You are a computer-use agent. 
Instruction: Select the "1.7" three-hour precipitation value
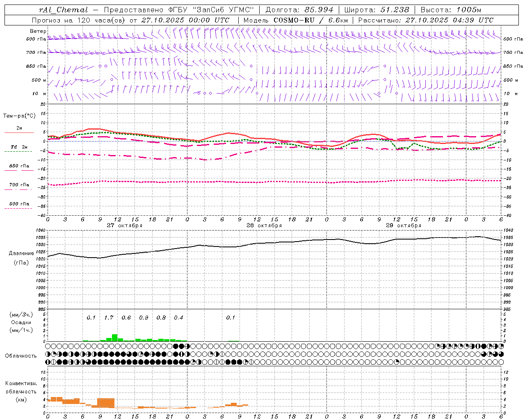click(x=109, y=317)
